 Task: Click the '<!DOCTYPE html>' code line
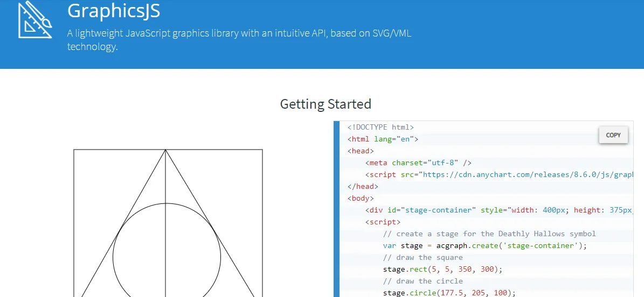coord(380,127)
